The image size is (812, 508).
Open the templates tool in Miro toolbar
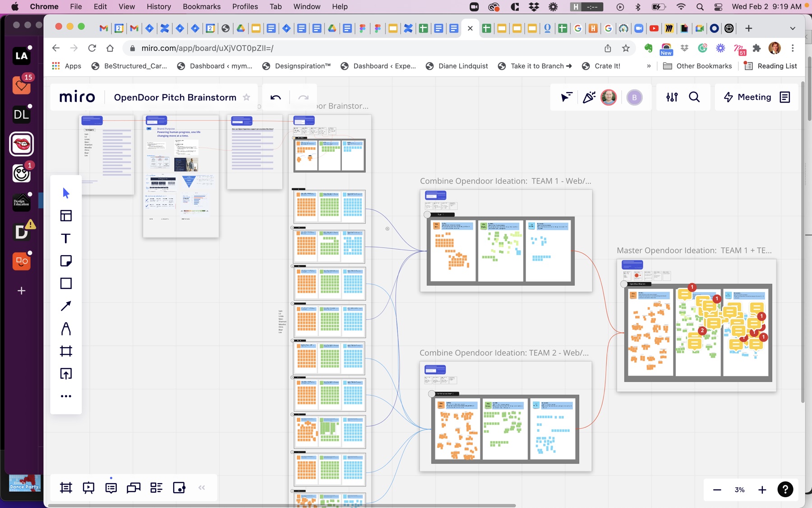66,216
